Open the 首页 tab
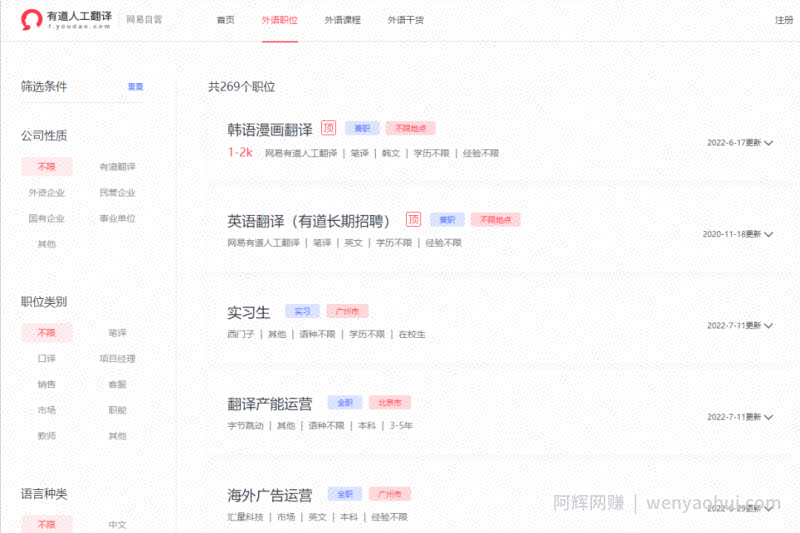Viewport: 800px width, 533px height. [226, 20]
